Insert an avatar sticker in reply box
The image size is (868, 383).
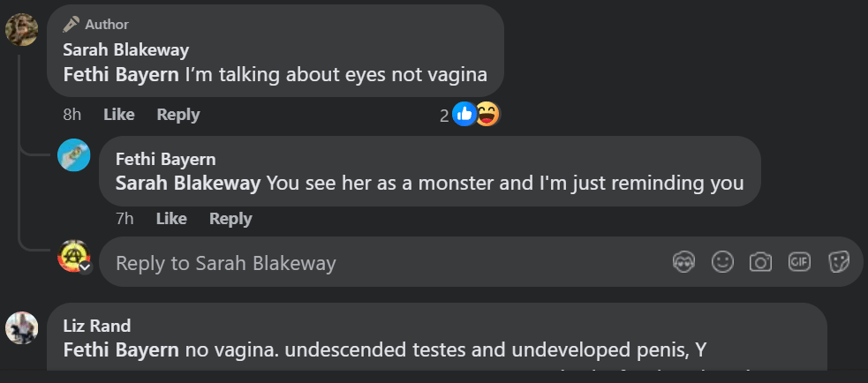(683, 262)
